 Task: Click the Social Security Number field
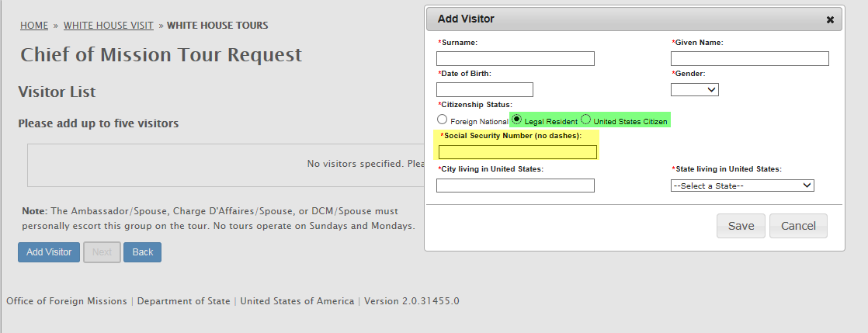(x=516, y=152)
